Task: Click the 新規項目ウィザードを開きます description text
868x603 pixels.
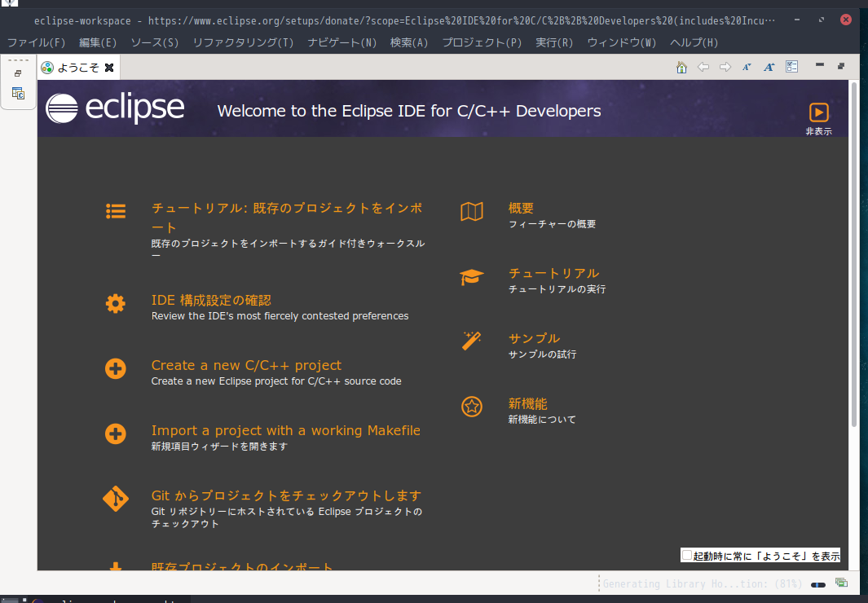Action: pyautogui.click(x=219, y=447)
